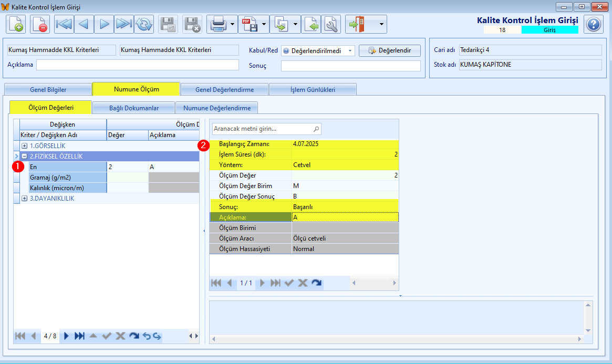Click the Ölçüm Aracı value Ölçü cetveli
This screenshot has height=364, width=612.
(345, 238)
